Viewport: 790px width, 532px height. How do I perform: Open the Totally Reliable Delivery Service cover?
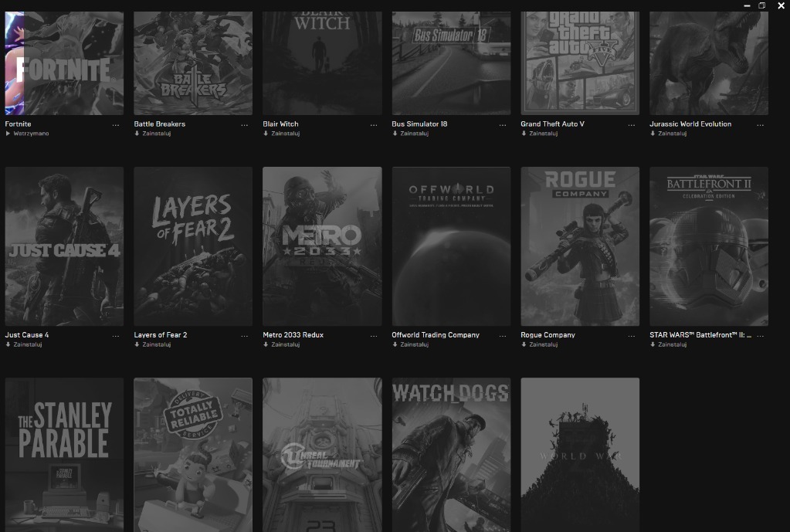(193, 455)
